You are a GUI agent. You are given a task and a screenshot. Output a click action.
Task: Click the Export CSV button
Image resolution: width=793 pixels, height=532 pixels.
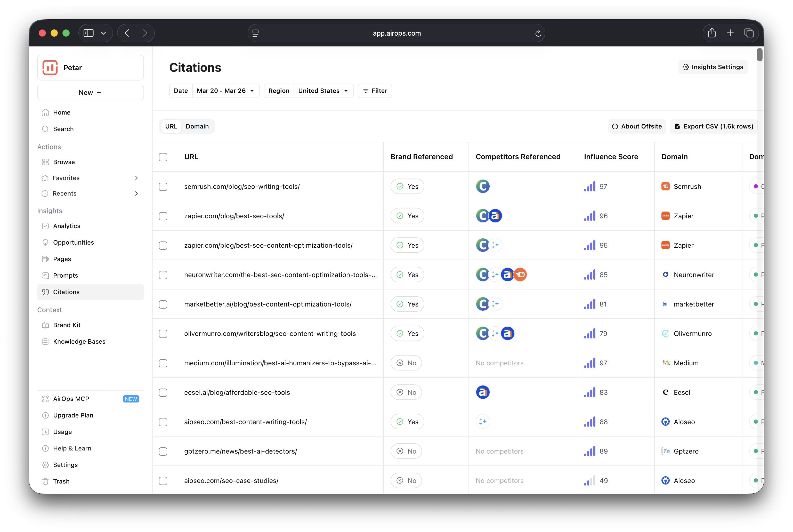714,127
